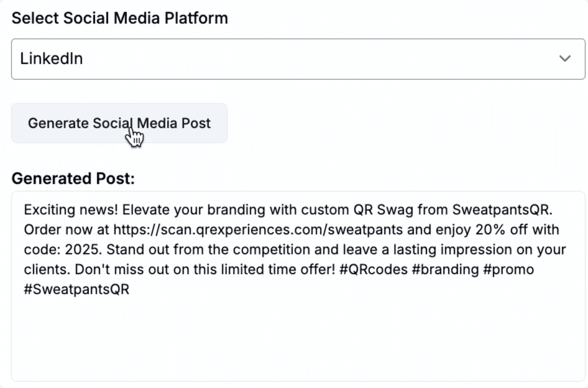Click the word "clients" in the post
The width and height of the screenshot is (588, 388).
tap(46, 270)
